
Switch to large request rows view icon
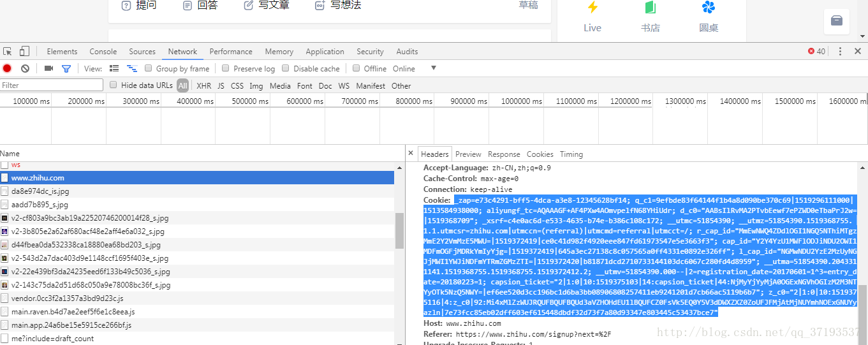(114, 68)
